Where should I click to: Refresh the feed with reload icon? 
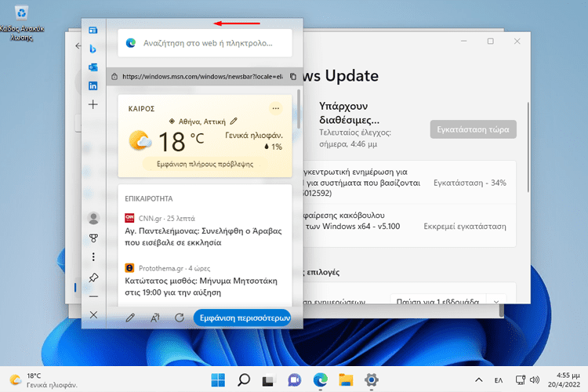(180, 318)
